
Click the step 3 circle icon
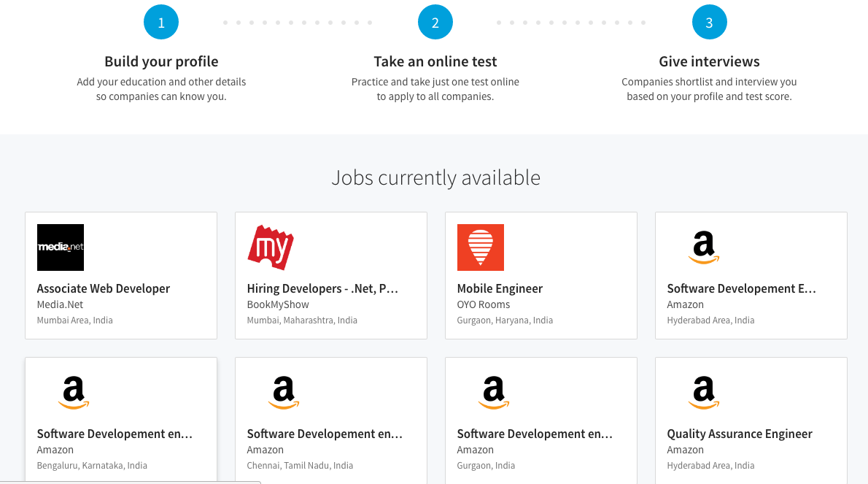tap(709, 23)
